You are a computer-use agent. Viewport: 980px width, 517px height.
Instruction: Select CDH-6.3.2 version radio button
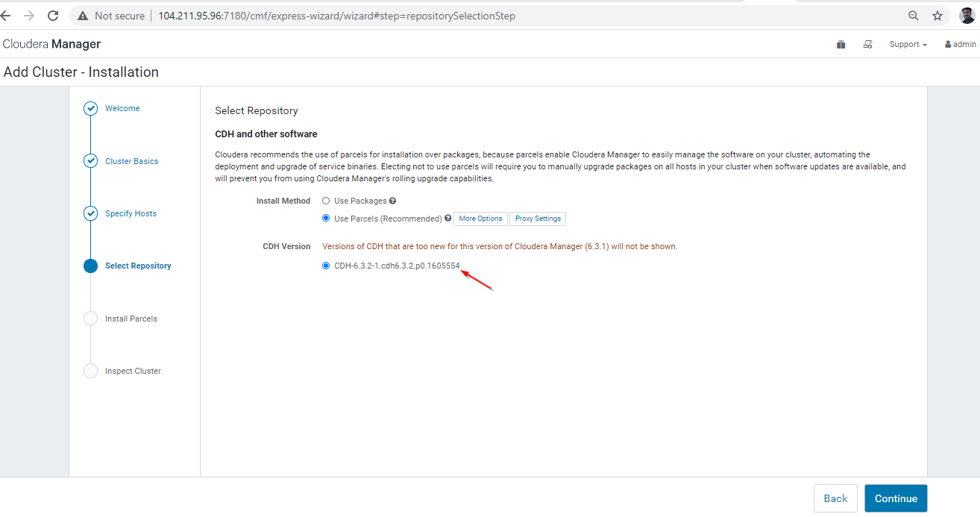[326, 266]
